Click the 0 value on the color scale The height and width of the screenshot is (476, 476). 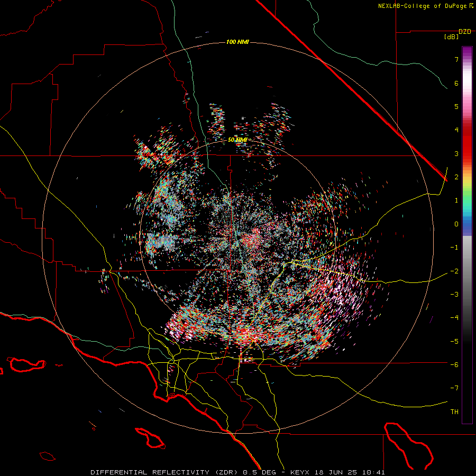point(456,224)
